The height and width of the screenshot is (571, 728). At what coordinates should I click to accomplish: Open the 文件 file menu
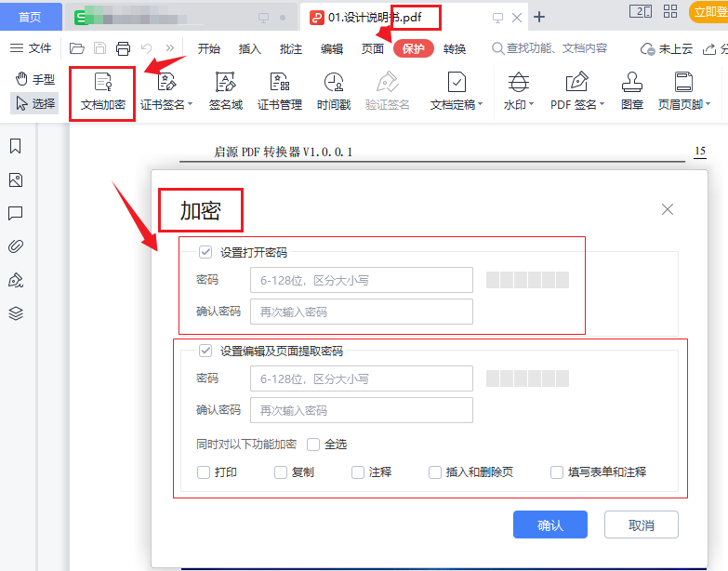click(31, 47)
